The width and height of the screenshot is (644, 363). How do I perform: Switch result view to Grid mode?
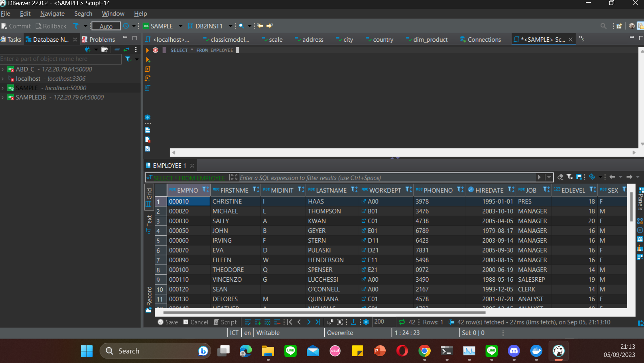(149, 197)
